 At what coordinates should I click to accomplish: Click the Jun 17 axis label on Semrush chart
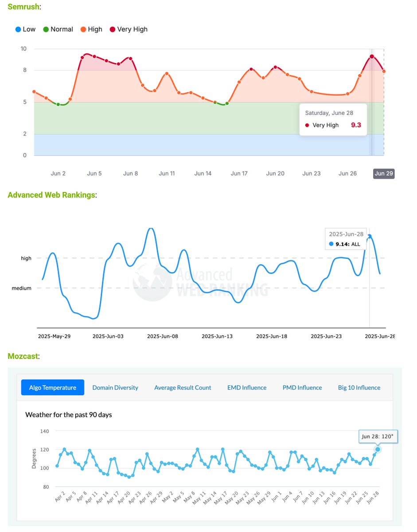click(239, 173)
